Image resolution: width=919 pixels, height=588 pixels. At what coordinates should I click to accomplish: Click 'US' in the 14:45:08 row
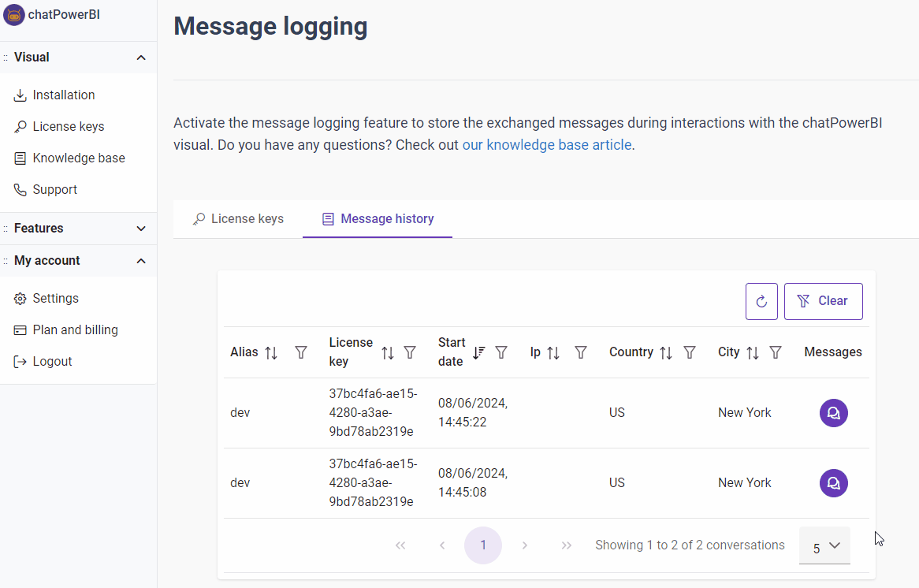coord(616,483)
